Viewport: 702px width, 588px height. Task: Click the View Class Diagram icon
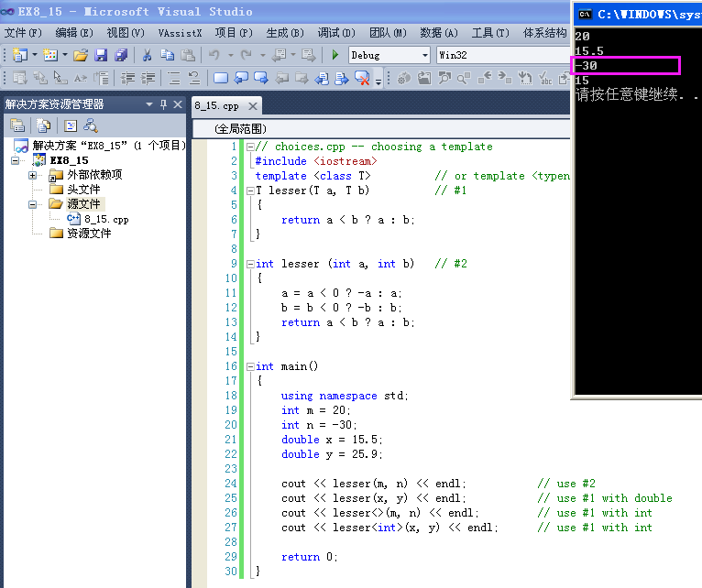(x=91, y=125)
